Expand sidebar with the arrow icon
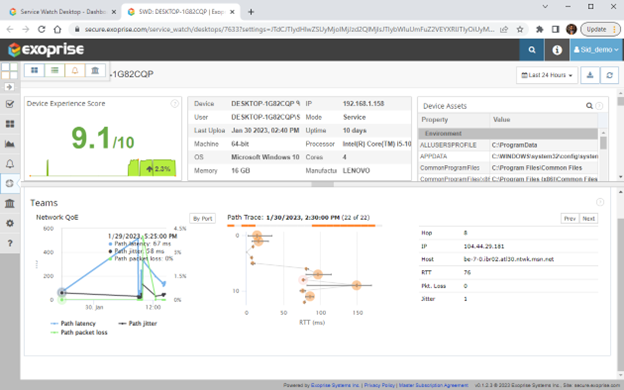Image resolution: width=624 pixels, height=390 pixels. 10,87
